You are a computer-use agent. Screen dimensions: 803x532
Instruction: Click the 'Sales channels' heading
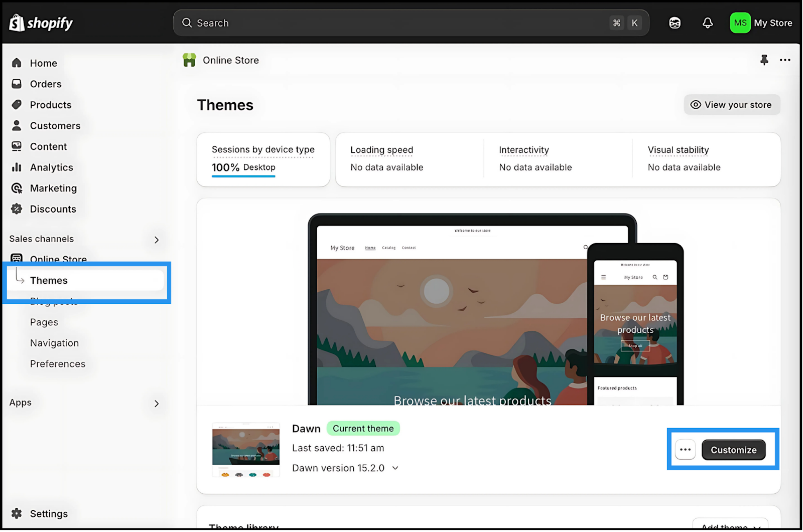[x=41, y=239]
